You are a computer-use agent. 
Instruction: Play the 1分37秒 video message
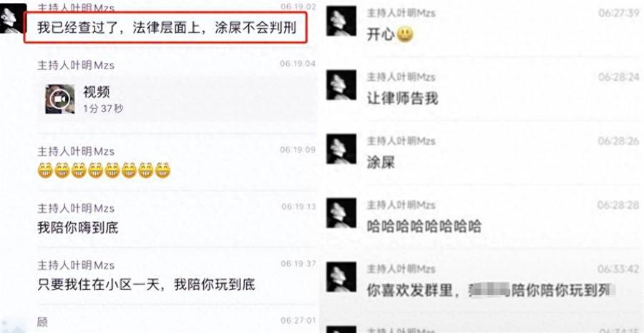point(177,99)
